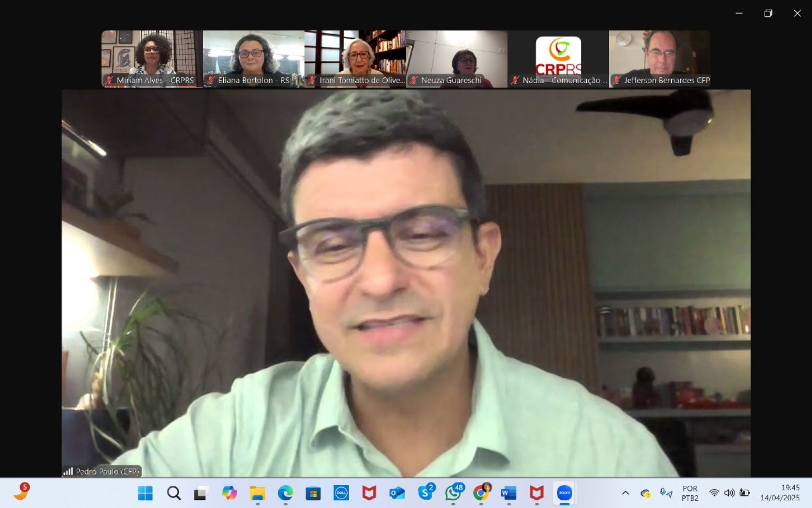
Task: Open Microsoft Store from taskbar
Action: tap(313, 493)
